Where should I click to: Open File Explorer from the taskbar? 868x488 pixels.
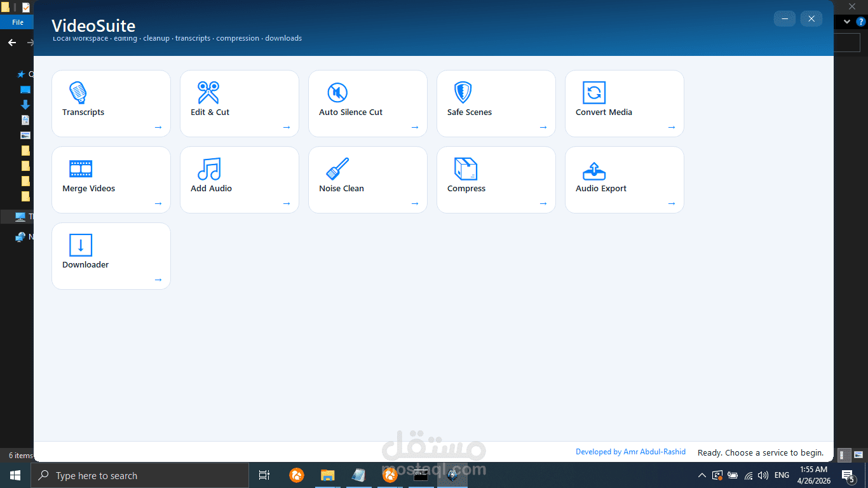click(x=327, y=475)
